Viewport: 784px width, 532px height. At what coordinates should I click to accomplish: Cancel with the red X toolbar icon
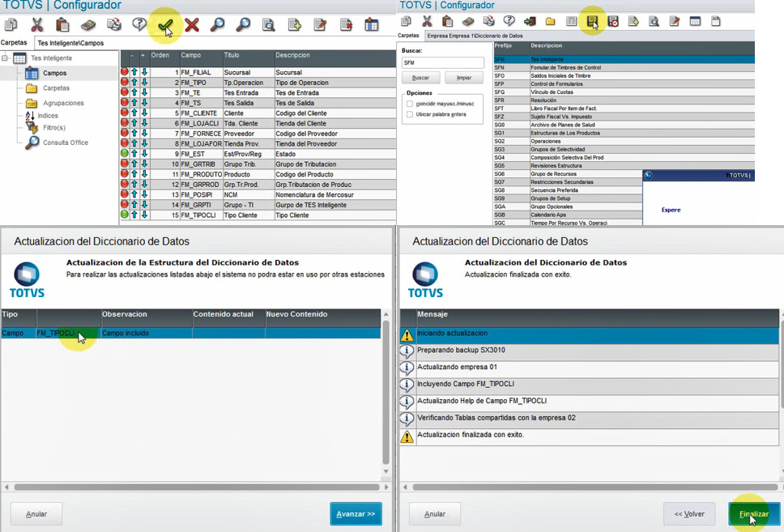[x=191, y=24]
